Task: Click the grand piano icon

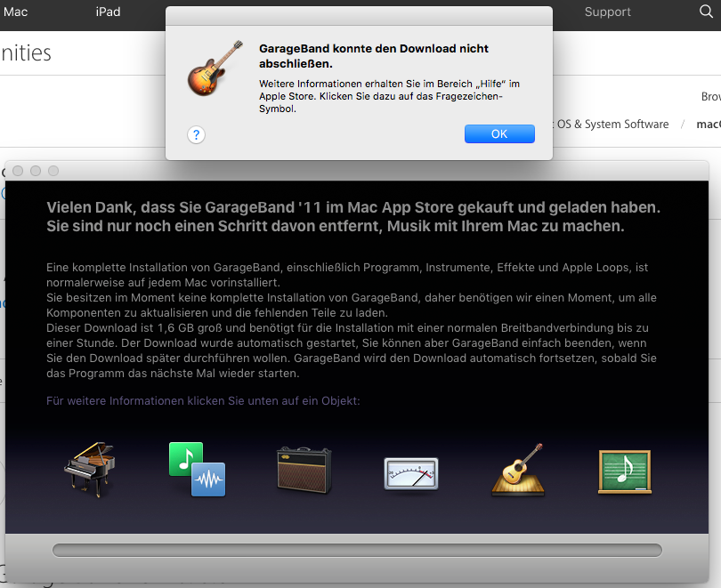Action: pos(90,470)
